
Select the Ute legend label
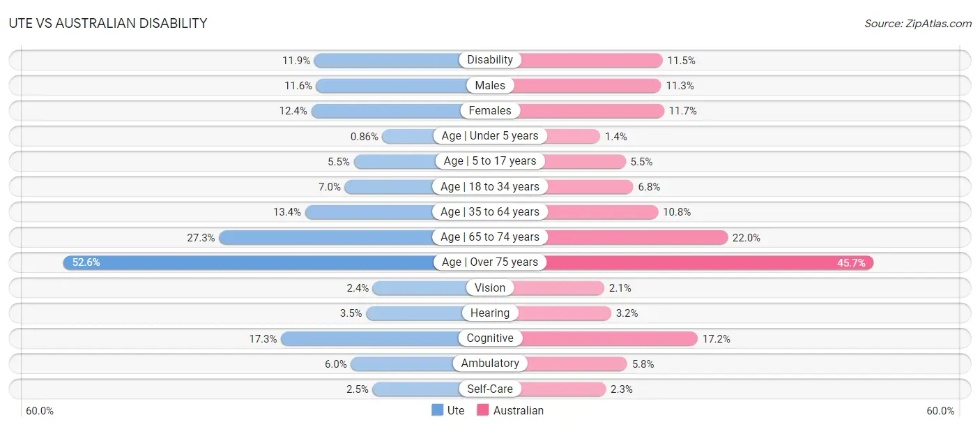click(456, 410)
